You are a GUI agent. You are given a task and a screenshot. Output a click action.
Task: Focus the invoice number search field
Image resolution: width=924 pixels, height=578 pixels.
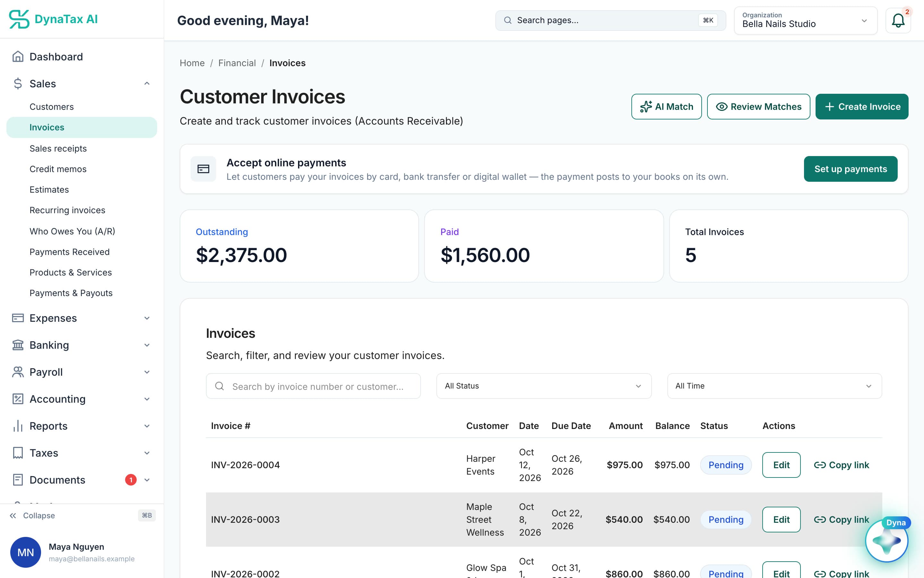click(313, 386)
